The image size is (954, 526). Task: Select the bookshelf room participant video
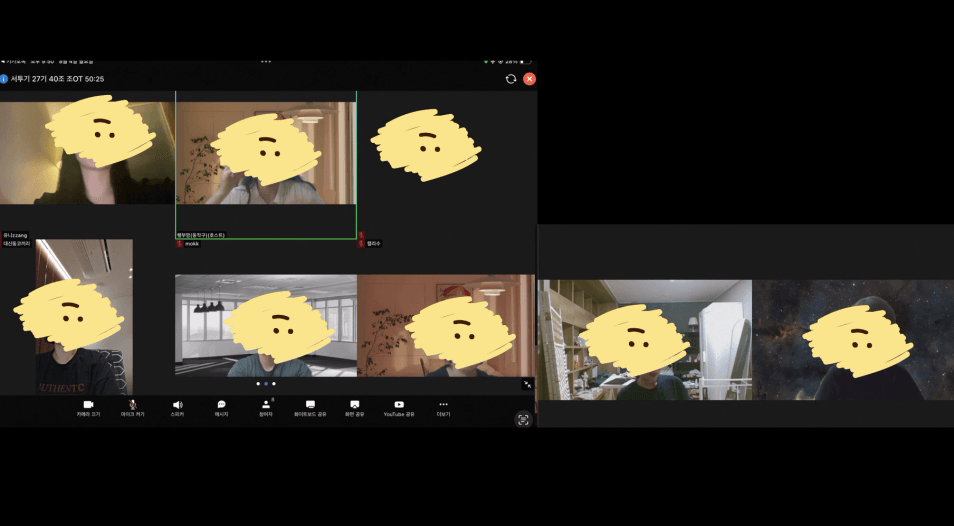tap(645, 340)
